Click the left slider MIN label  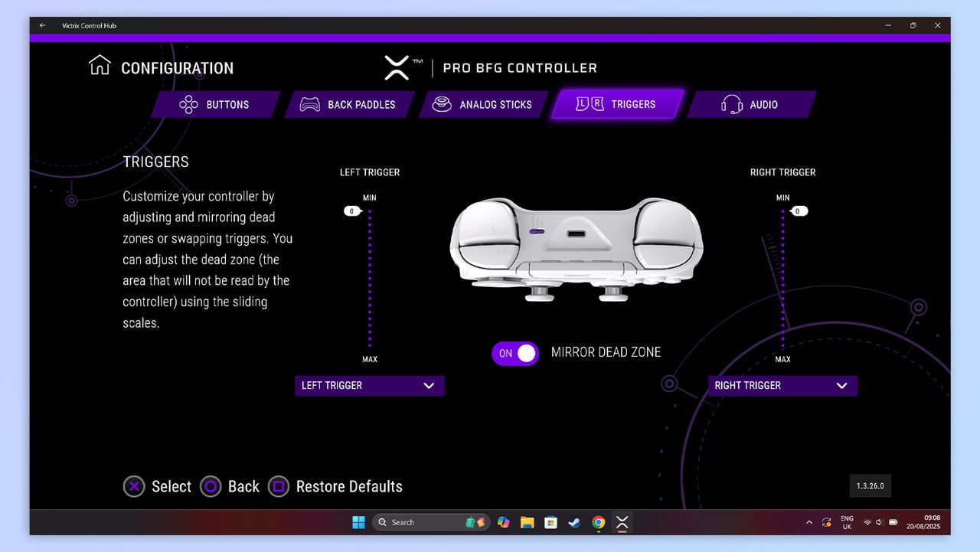(x=370, y=198)
